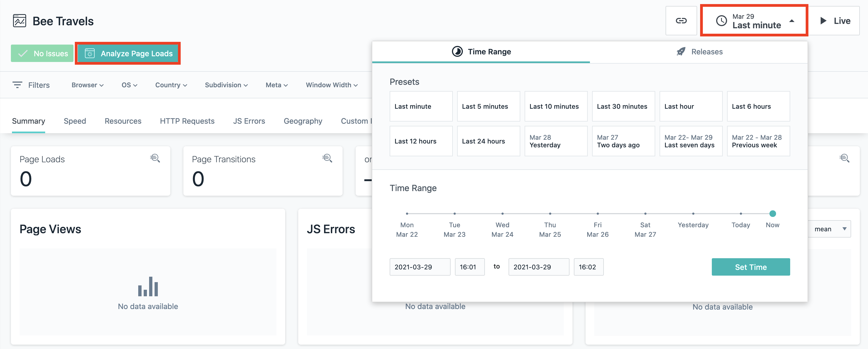Click the Live play icon
The height and width of the screenshot is (349, 868).
point(823,21)
